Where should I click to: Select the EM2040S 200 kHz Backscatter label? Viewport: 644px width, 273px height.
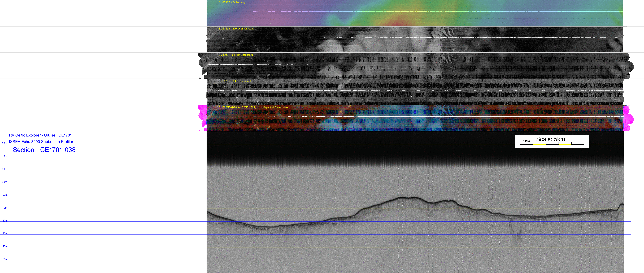[x=237, y=29]
